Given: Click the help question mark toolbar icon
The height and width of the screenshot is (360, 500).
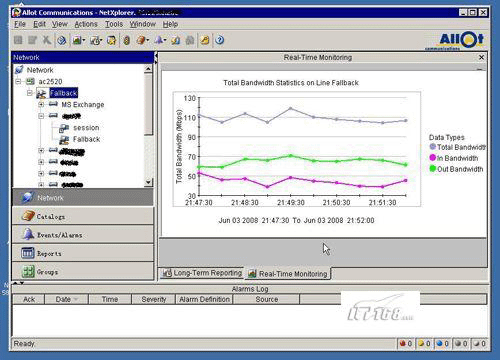Looking at the screenshot, I should 219,40.
